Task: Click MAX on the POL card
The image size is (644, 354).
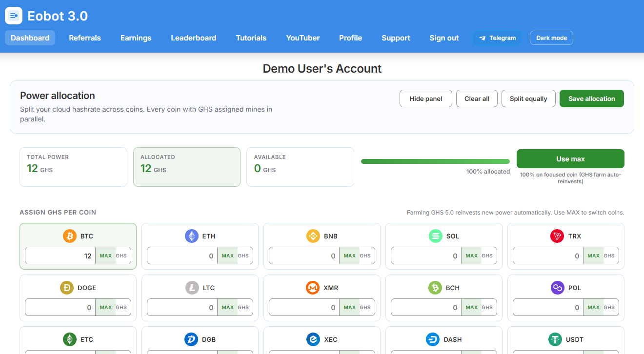Action: [x=593, y=307]
